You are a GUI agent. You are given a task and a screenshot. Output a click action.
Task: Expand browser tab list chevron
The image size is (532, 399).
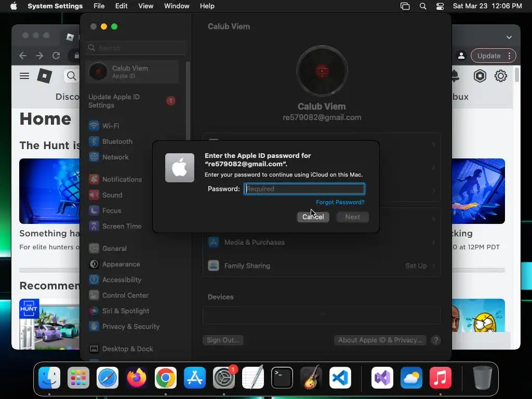[x=509, y=37]
